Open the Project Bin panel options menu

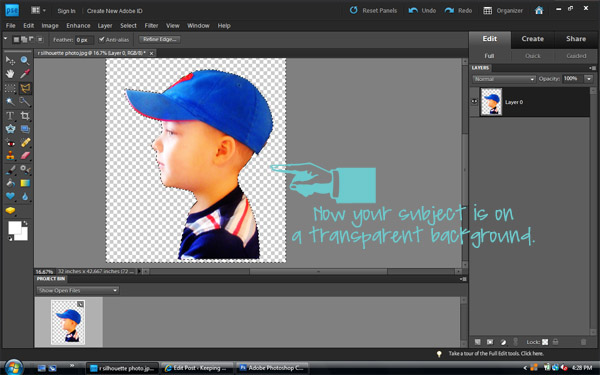[463, 279]
